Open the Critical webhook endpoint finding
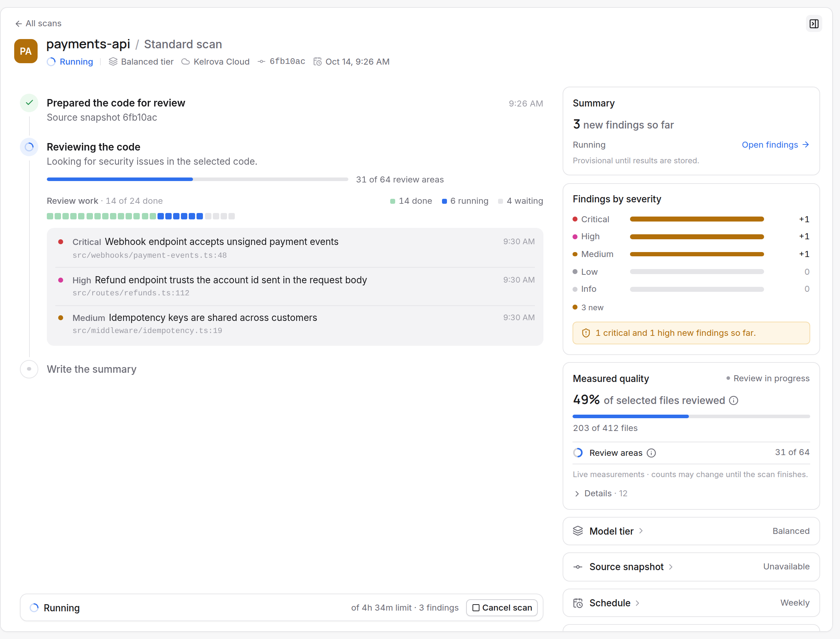This screenshot has width=840, height=639. pyautogui.click(x=295, y=248)
